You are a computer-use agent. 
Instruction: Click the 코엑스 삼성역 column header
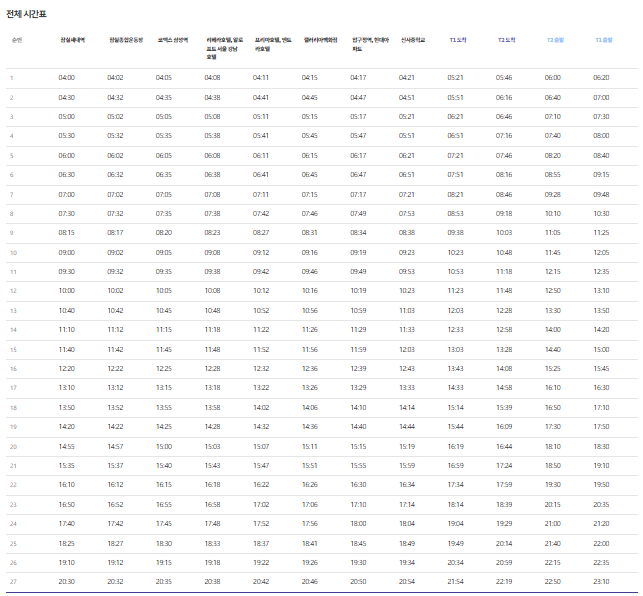(173, 40)
